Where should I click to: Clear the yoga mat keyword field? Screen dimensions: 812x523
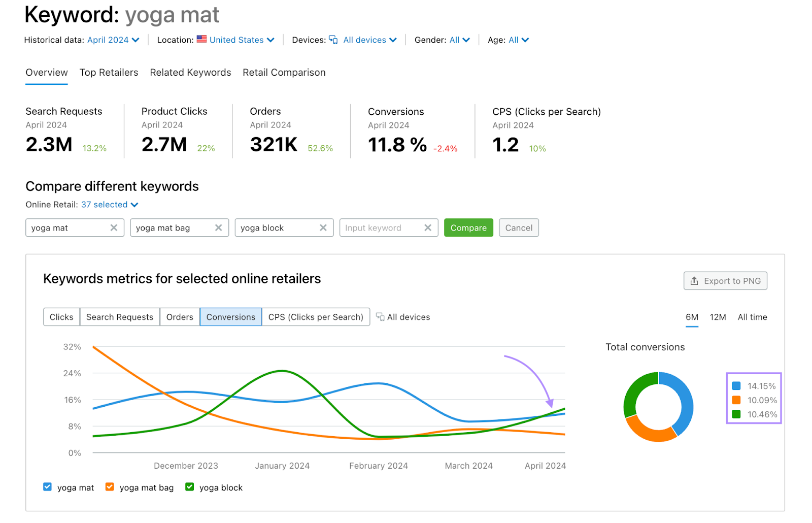pyautogui.click(x=114, y=228)
